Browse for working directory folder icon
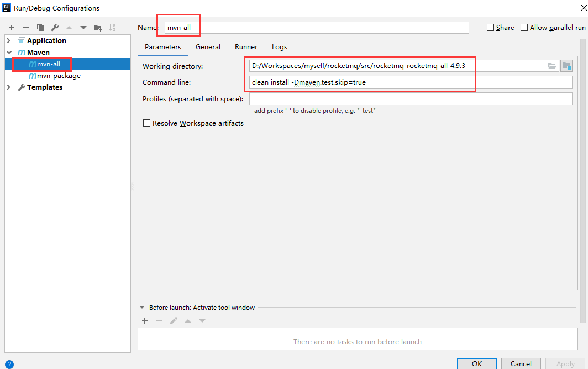 coord(552,66)
